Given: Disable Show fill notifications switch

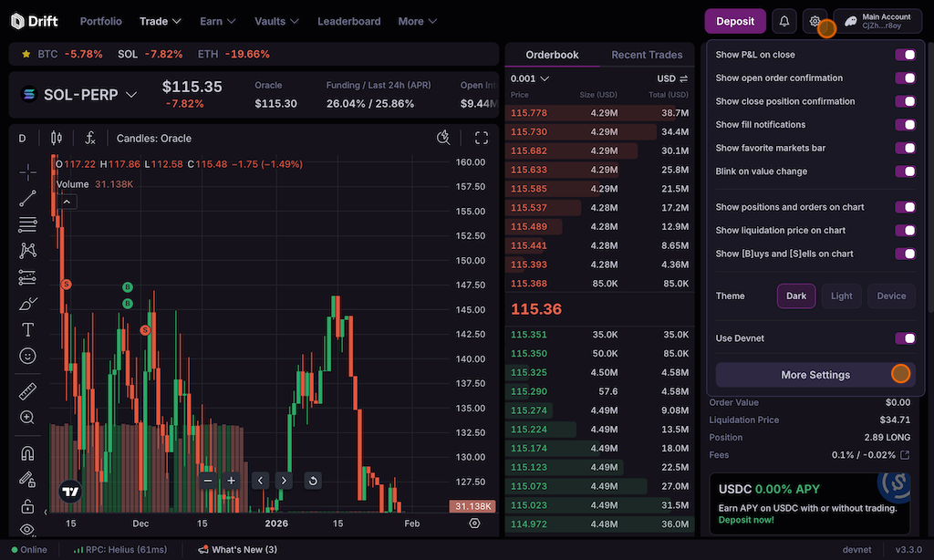Looking at the screenshot, I should coord(905,125).
